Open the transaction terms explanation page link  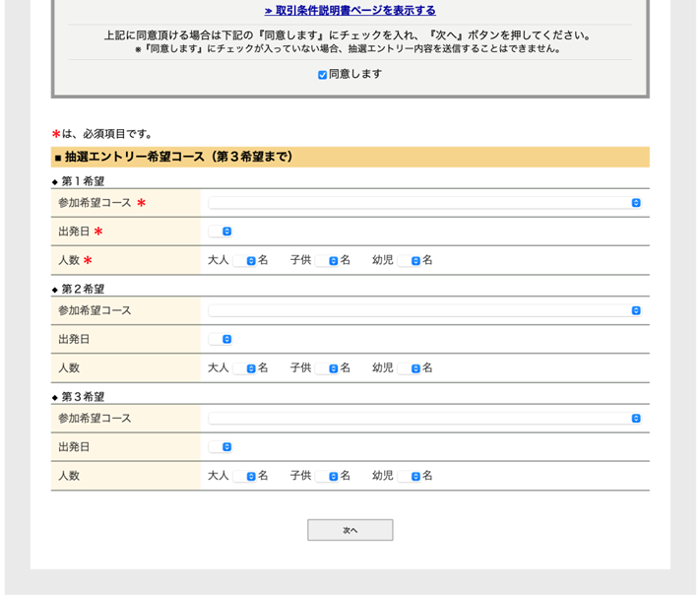click(350, 11)
